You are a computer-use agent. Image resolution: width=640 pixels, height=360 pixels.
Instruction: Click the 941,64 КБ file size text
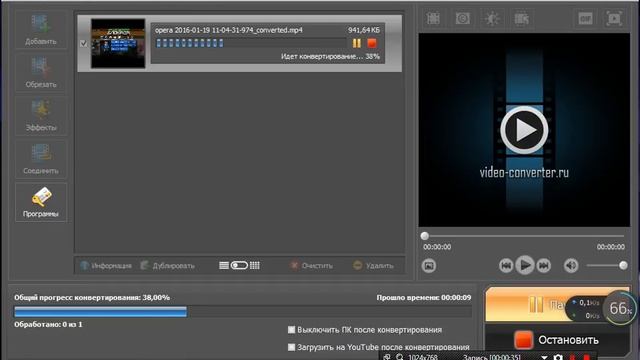coord(364,30)
